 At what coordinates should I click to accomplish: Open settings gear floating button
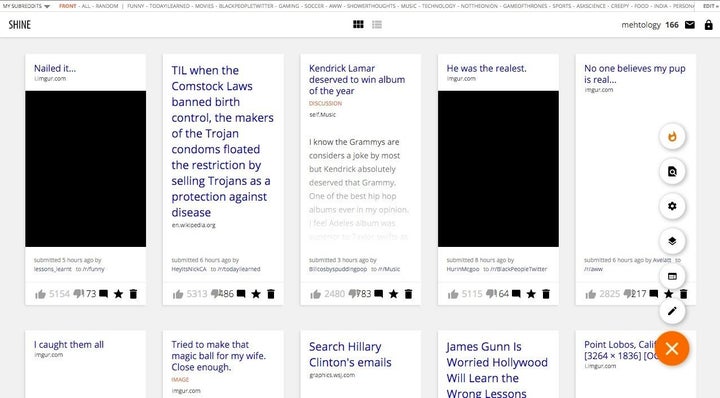pos(672,206)
